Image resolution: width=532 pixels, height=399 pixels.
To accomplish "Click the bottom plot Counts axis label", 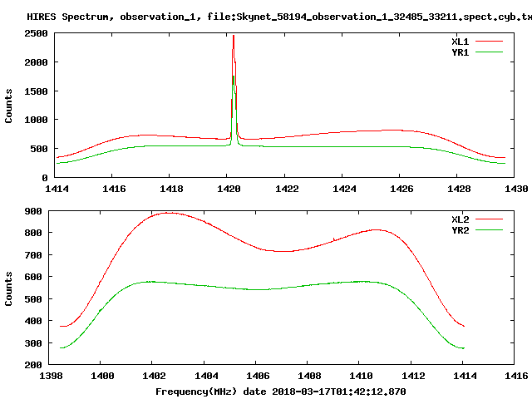I will (8, 288).
